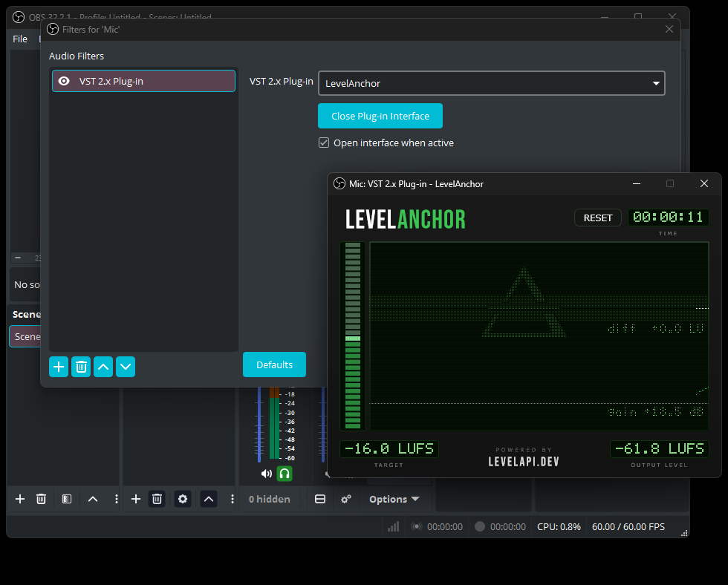Viewport: 728px width, 585px height.
Task: Close the LevelAnchor plug-in window
Action: coord(704,183)
